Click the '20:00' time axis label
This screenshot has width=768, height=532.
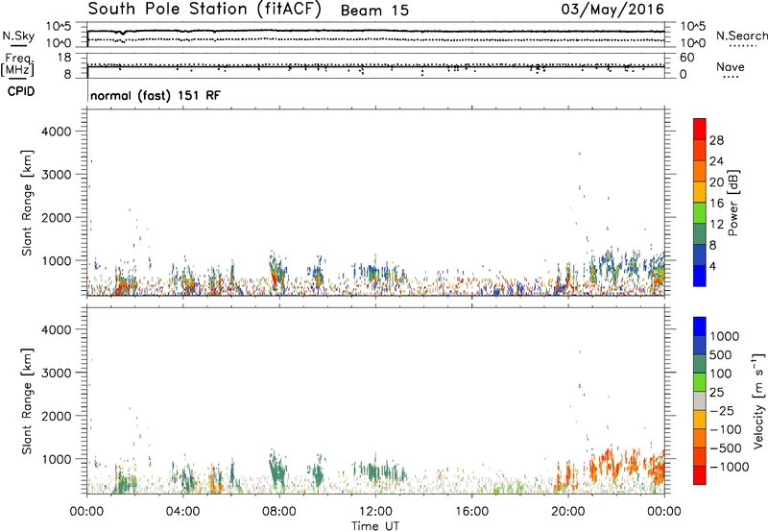[x=568, y=512]
